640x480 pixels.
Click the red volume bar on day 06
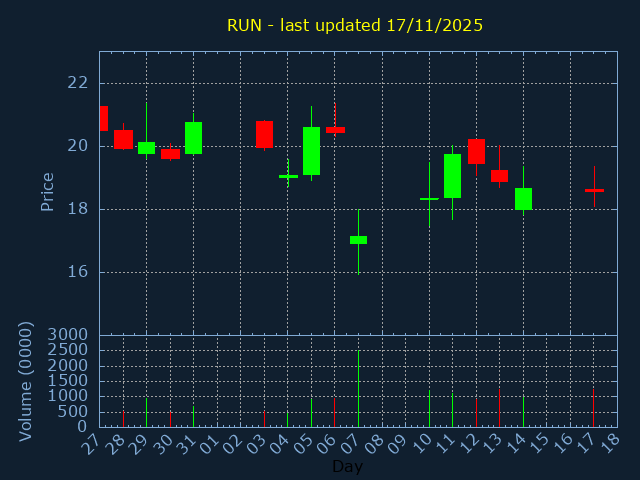[x=334, y=412]
